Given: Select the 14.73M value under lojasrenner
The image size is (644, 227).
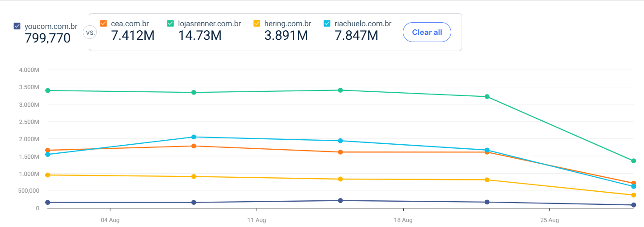Looking at the screenshot, I should pyautogui.click(x=200, y=35).
